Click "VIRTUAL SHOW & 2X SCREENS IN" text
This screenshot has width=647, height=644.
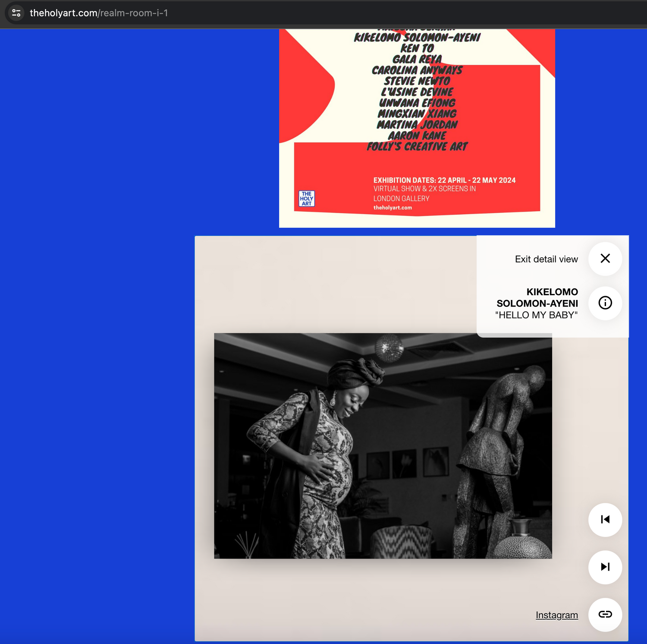point(424,189)
